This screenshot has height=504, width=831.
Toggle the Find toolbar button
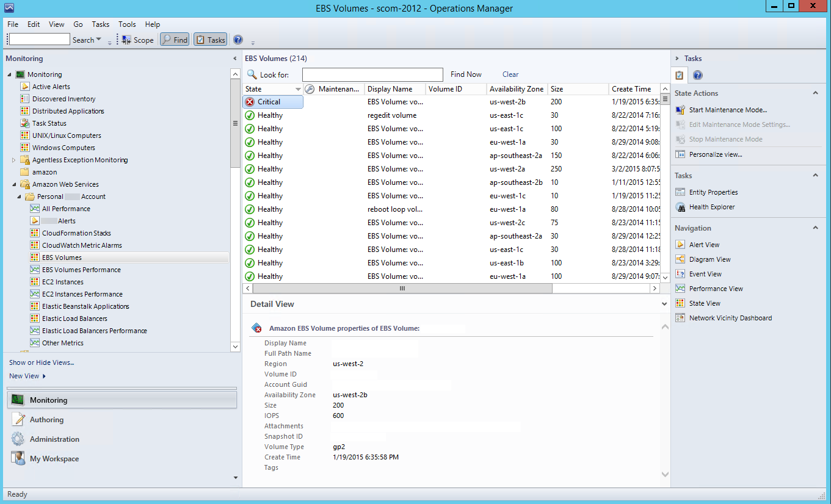(175, 40)
